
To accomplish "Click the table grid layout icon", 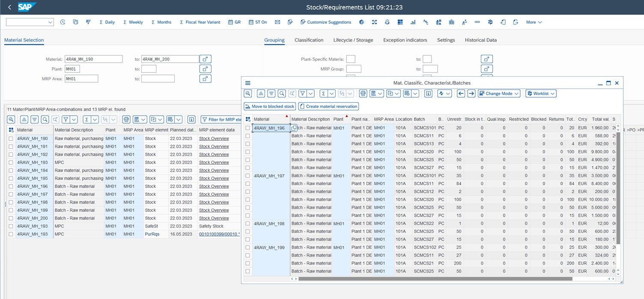I will click(400, 22).
